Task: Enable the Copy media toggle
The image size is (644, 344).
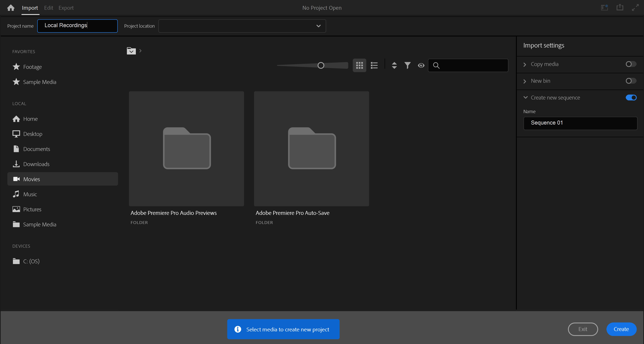Action: pyautogui.click(x=631, y=64)
